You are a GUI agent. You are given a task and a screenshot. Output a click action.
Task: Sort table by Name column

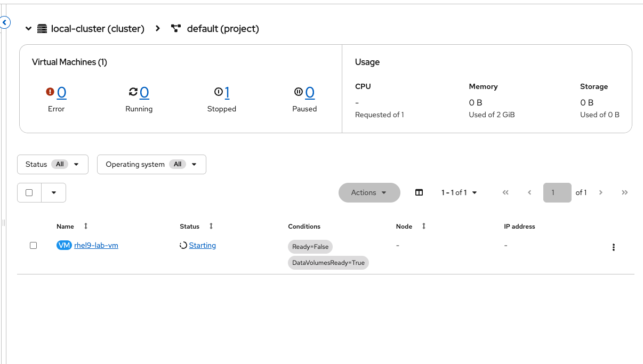[86, 227]
